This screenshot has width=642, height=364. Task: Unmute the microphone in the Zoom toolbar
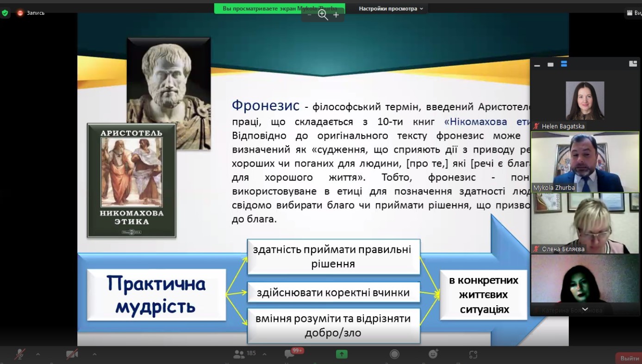[x=19, y=354]
